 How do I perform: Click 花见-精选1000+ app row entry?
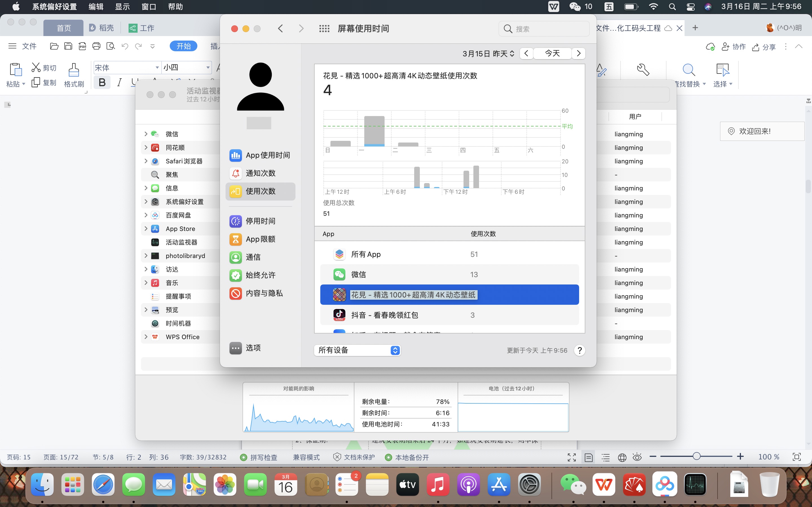pos(449,294)
